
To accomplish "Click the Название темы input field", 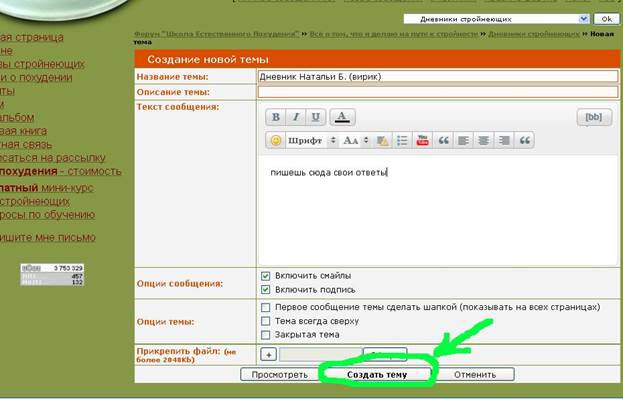I will (x=438, y=76).
